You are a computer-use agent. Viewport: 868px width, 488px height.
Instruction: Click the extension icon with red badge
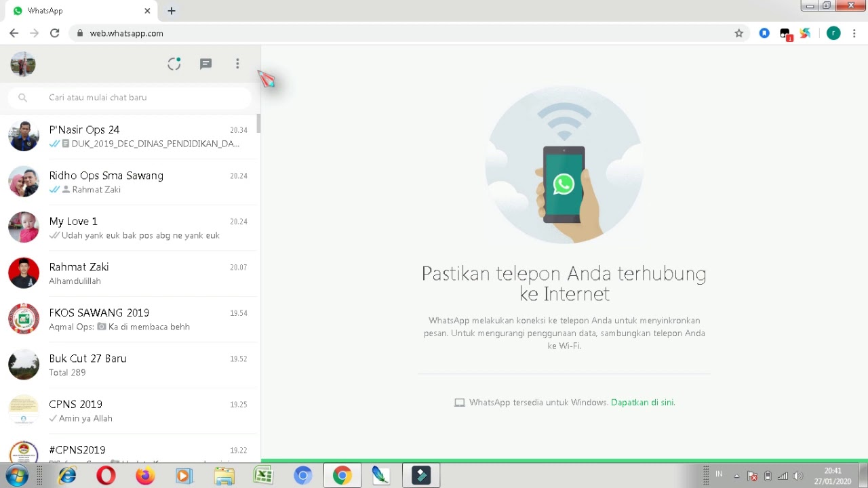pos(786,34)
